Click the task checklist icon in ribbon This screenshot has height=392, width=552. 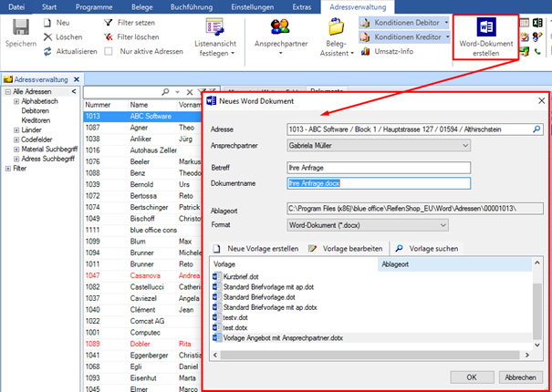pos(525,37)
